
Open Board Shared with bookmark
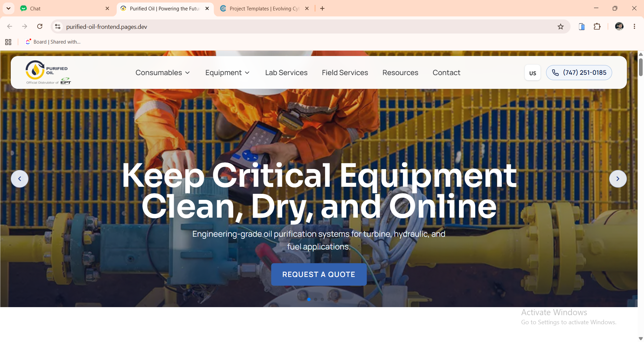53,42
